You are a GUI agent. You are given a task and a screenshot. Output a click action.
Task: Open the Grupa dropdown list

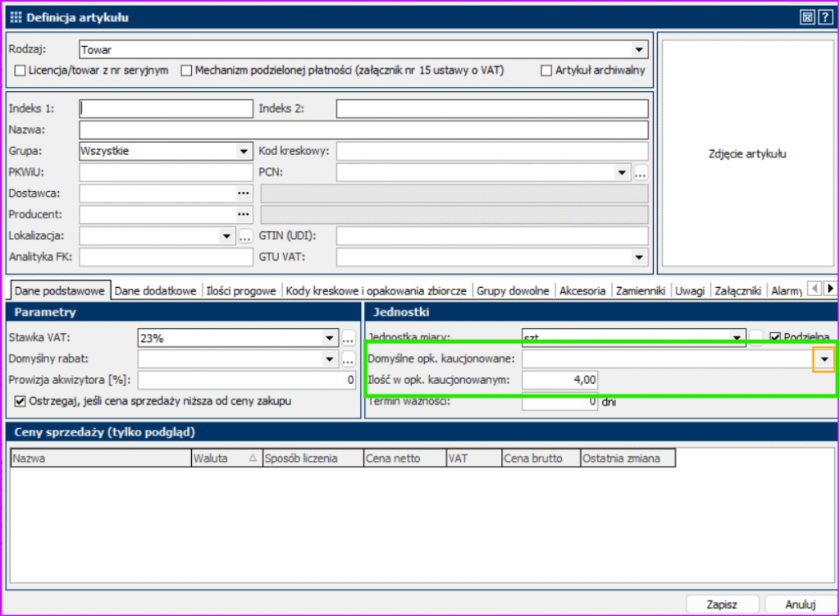[244, 151]
